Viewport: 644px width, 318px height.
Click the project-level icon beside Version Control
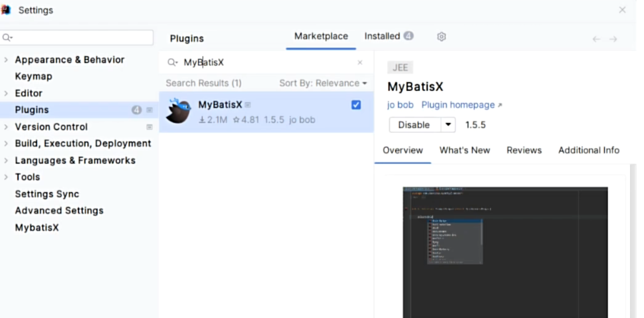click(149, 127)
